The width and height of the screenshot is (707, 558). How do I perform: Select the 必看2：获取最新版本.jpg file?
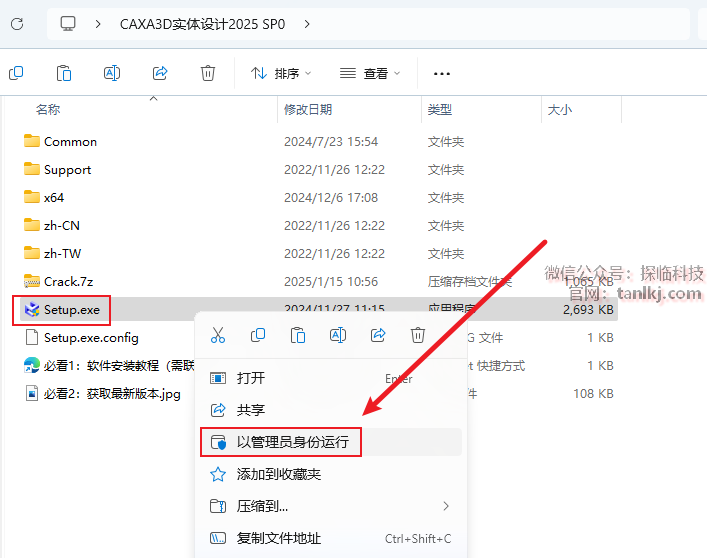112,393
